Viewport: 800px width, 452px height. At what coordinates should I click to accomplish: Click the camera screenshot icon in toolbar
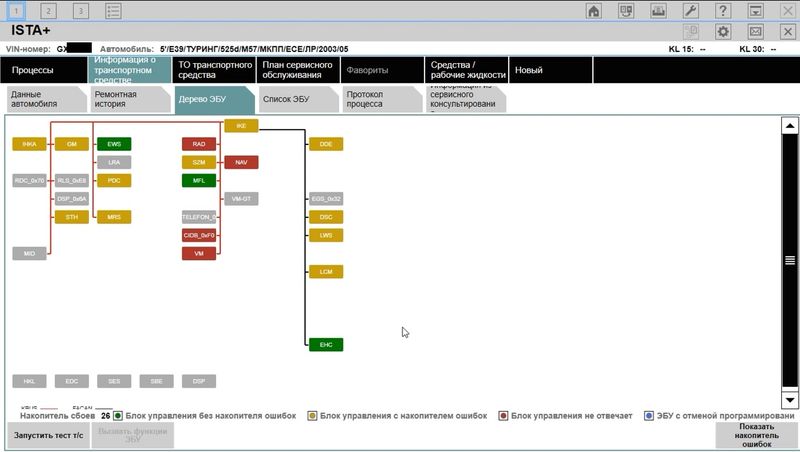tap(658, 11)
